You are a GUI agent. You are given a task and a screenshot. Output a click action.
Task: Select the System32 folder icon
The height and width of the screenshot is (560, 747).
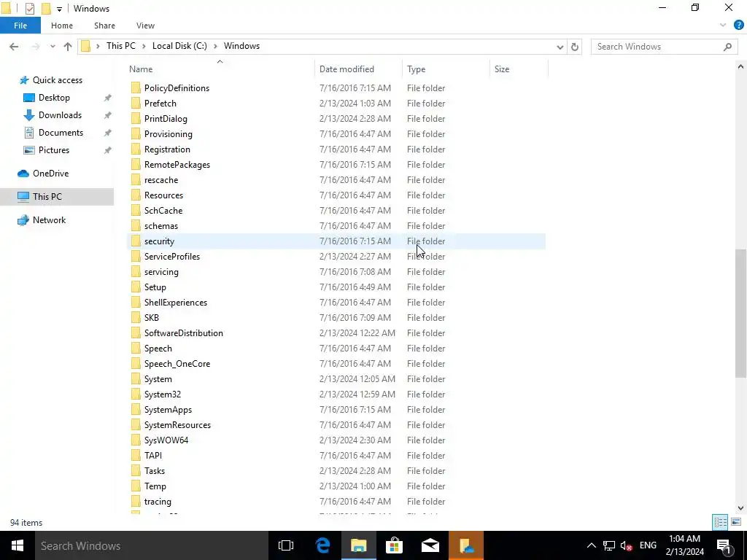point(136,394)
